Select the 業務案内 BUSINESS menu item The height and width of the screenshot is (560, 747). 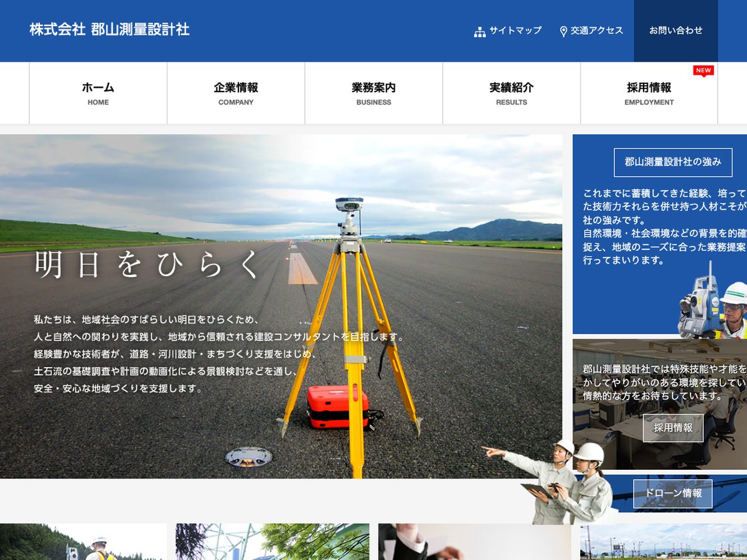click(x=374, y=93)
